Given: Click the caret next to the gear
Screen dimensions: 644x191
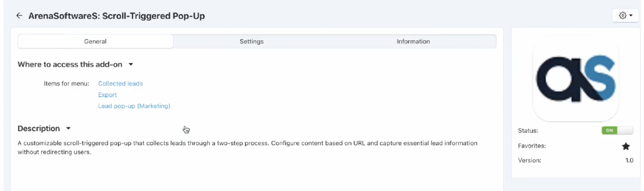Looking at the screenshot, I should (631, 16).
